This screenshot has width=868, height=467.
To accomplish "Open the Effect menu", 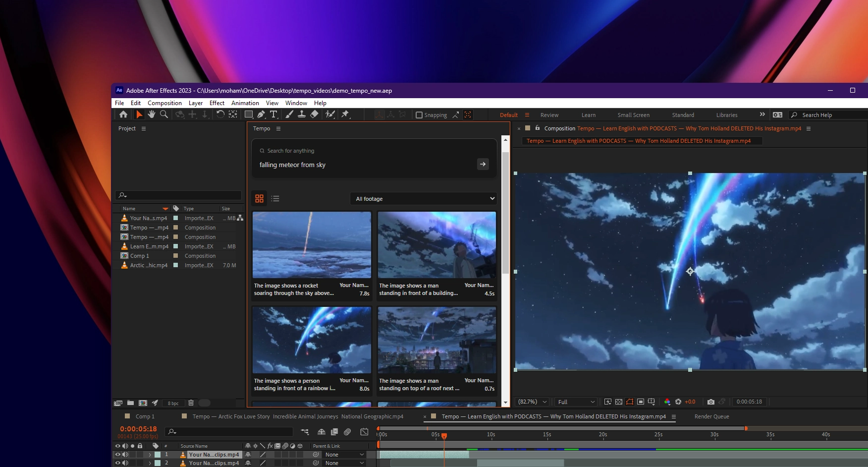I will [217, 103].
